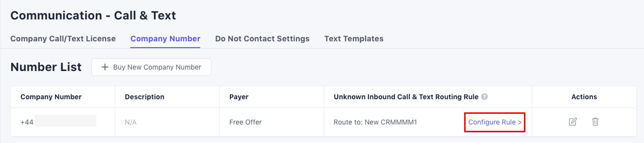This screenshot has height=143, width=644.
Task: Click the Actions column header
Action: [584, 97]
